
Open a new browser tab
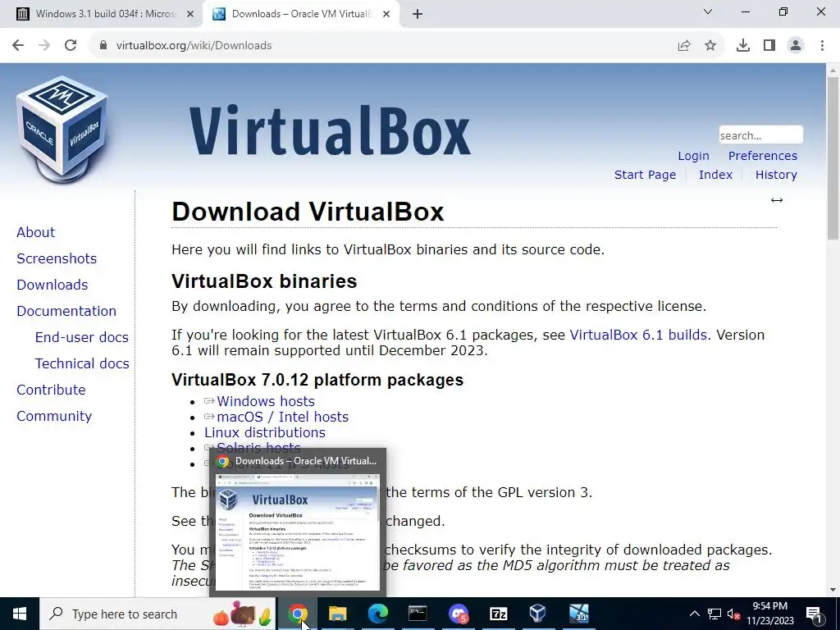(418, 14)
